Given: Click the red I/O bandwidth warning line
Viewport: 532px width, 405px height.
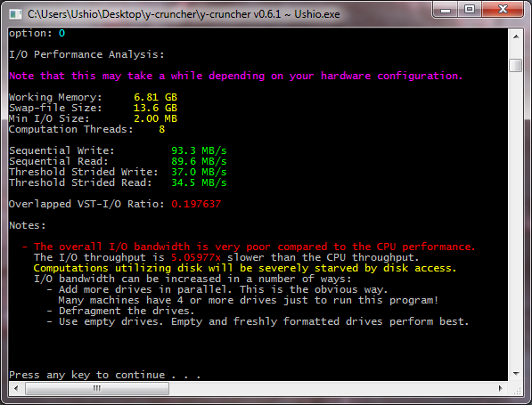Looking at the screenshot, I should point(249,247).
